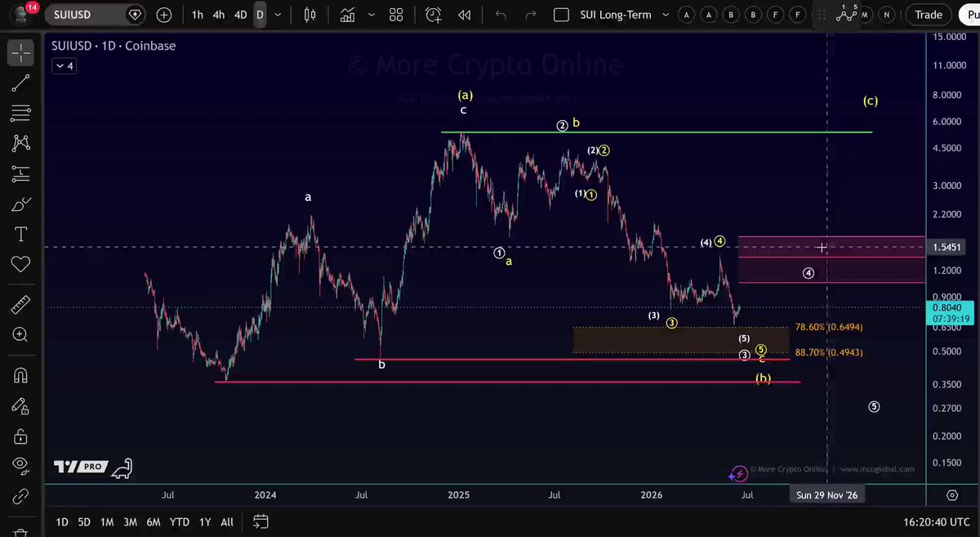This screenshot has height=537, width=980.
Task: Click the redo arrow in top toolbar
Action: 531,15
